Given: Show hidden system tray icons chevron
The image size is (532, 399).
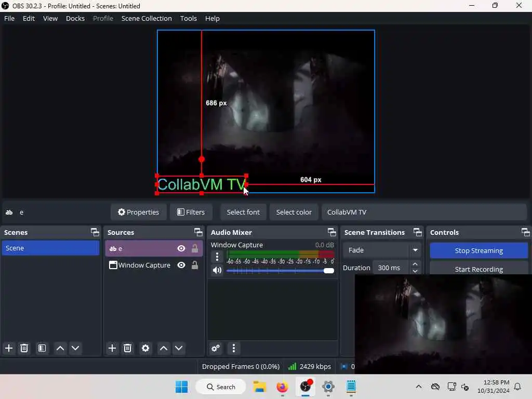Looking at the screenshot, I should click(419, 387).
